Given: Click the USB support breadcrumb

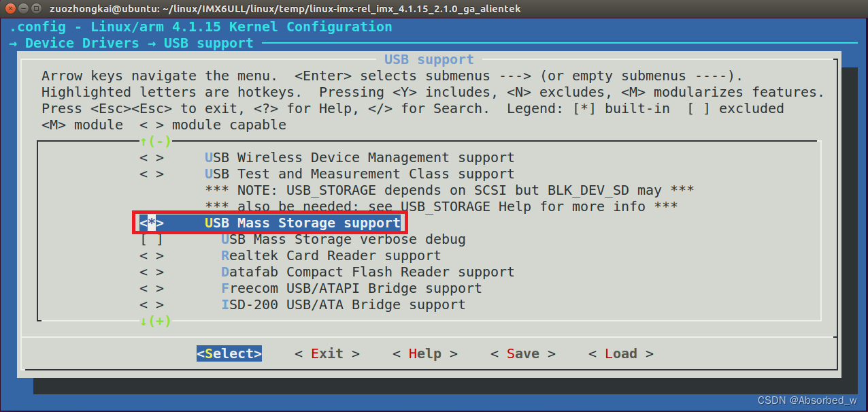Looking at the screenshot, I should pyautogui.click(x=200, y=43).
